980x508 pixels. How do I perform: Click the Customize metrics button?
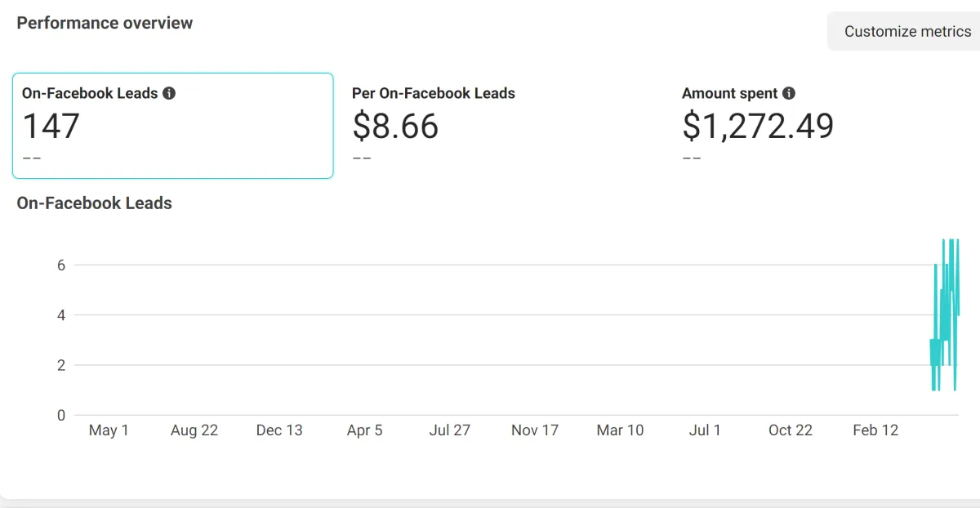pyautogui.click(x=906, y=32)
